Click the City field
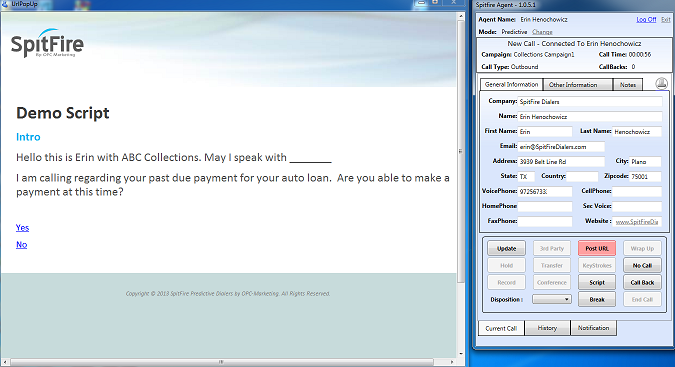The width and height of the screenshot is (675, 367). [645, 162]
